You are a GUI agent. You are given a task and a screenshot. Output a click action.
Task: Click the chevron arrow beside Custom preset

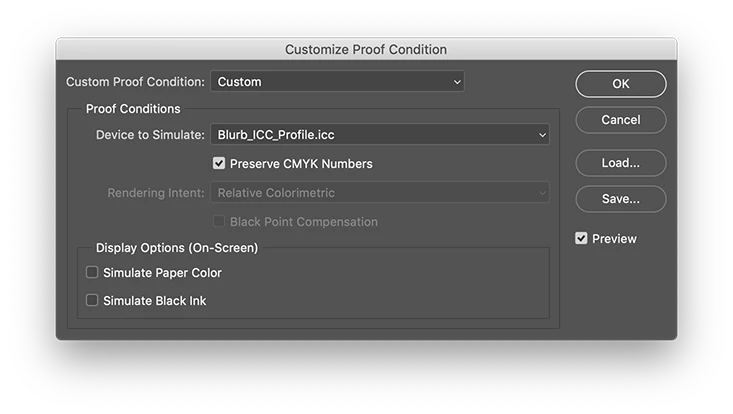[x=457, y=82]
